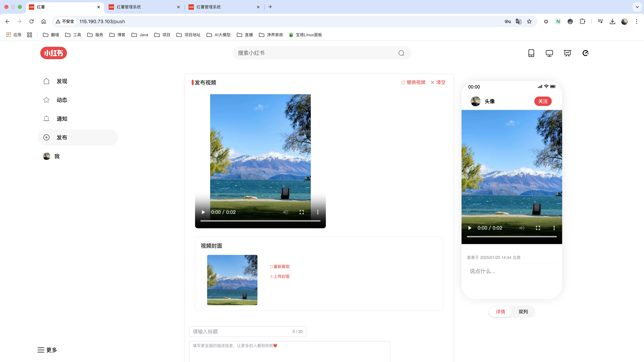The height and width of the screenshot is (362, 644).
Task: Mute the main video volume icon
Action: pyautogui.click(x=285, y=212)
